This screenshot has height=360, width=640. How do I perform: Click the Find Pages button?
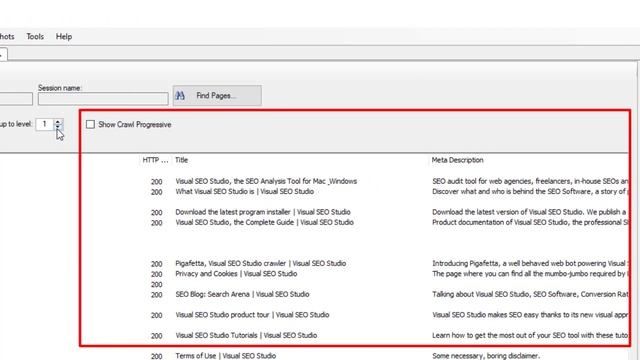pos(217,96)
